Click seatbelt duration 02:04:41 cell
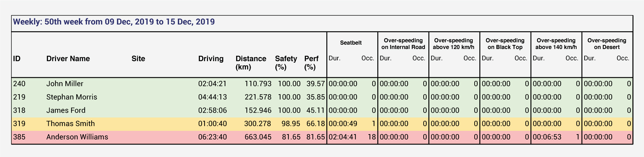Viewport: 644px width, 157px height. point(343,137)
